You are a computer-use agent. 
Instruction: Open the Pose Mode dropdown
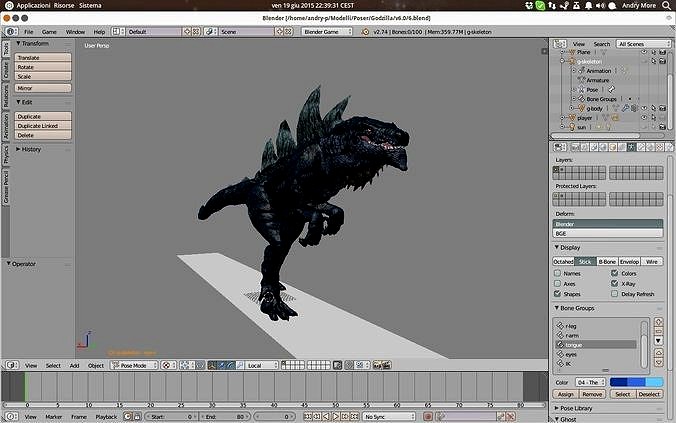pos(134,365)
